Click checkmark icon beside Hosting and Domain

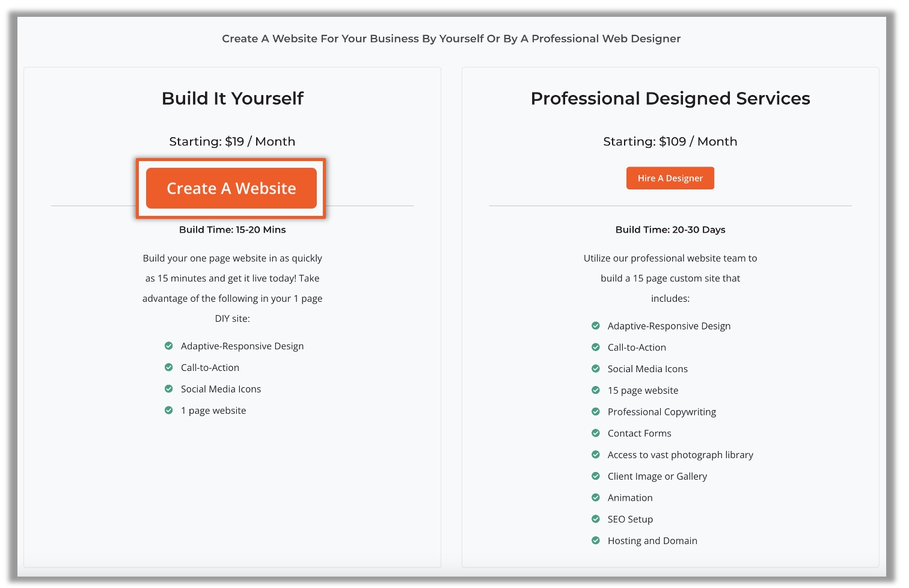coord(596,541)
